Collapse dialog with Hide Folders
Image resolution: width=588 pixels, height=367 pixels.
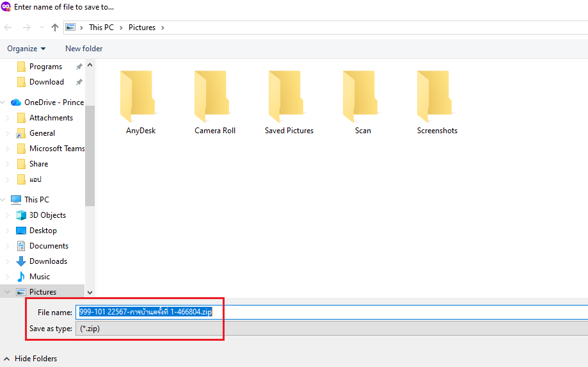point(31,359)
